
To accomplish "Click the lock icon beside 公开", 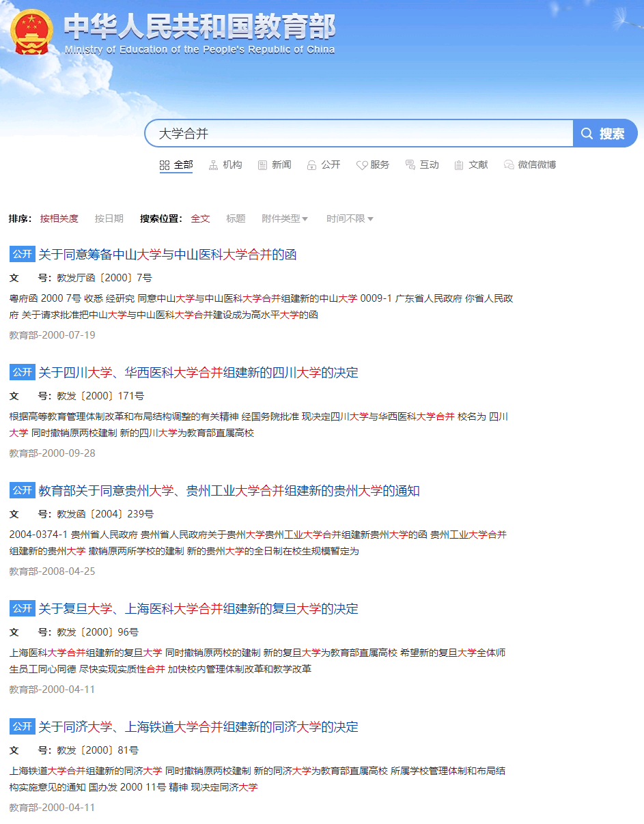I will click(311, 165).
